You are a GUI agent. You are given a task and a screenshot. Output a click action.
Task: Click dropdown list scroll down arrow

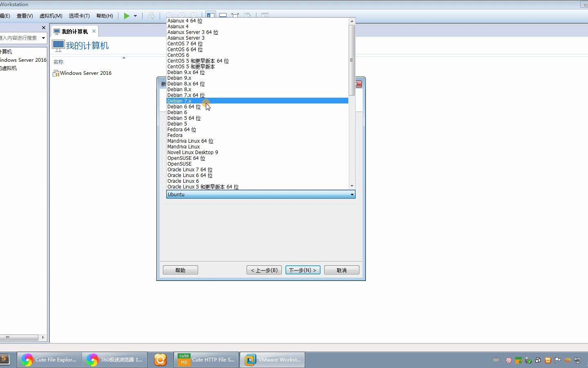click(352, 186)
